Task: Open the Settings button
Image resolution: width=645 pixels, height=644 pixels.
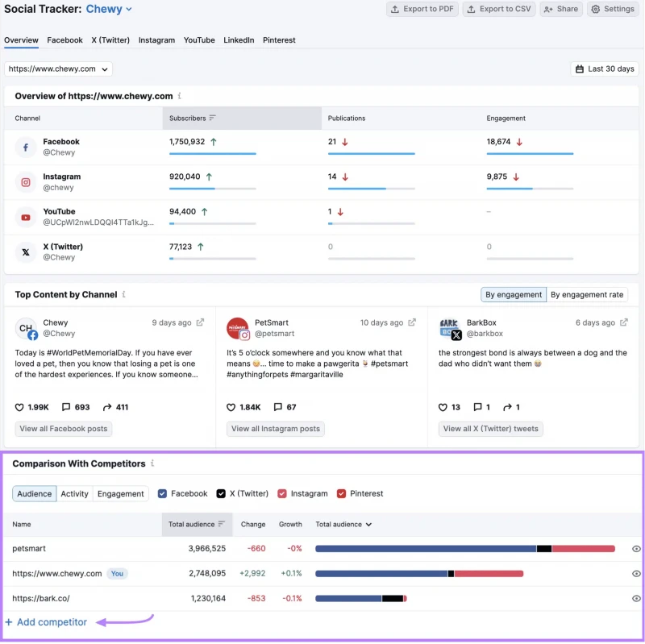Action: click(613, 9)
